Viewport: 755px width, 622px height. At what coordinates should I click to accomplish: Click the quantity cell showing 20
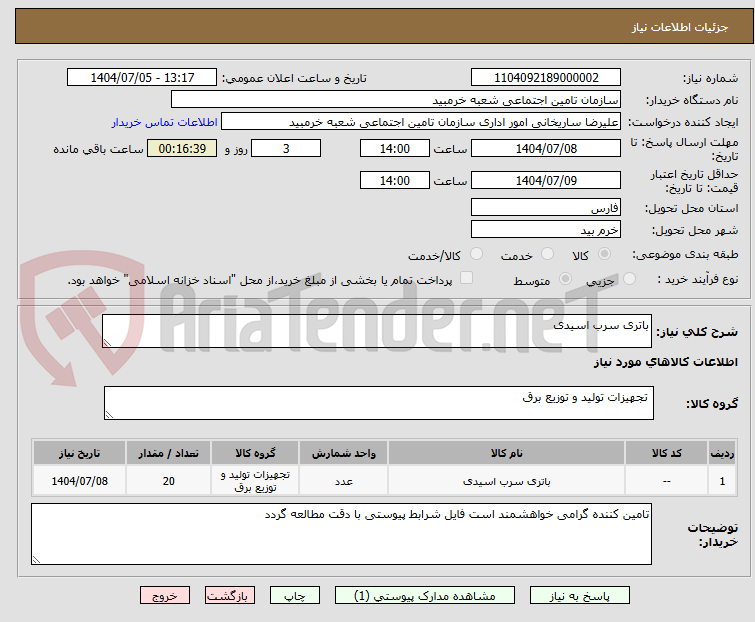tap(169, 481)
